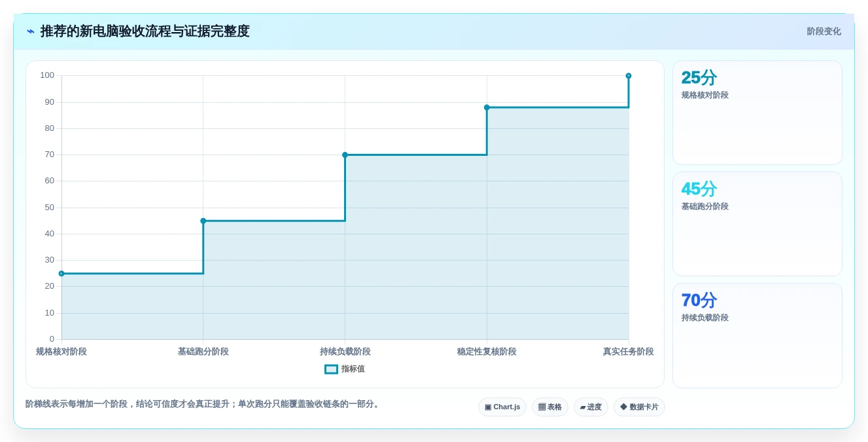Click the 数据卡片 tag chip
Screen dimensions: 868x442
pyautogui.click(x=639, y=407)
